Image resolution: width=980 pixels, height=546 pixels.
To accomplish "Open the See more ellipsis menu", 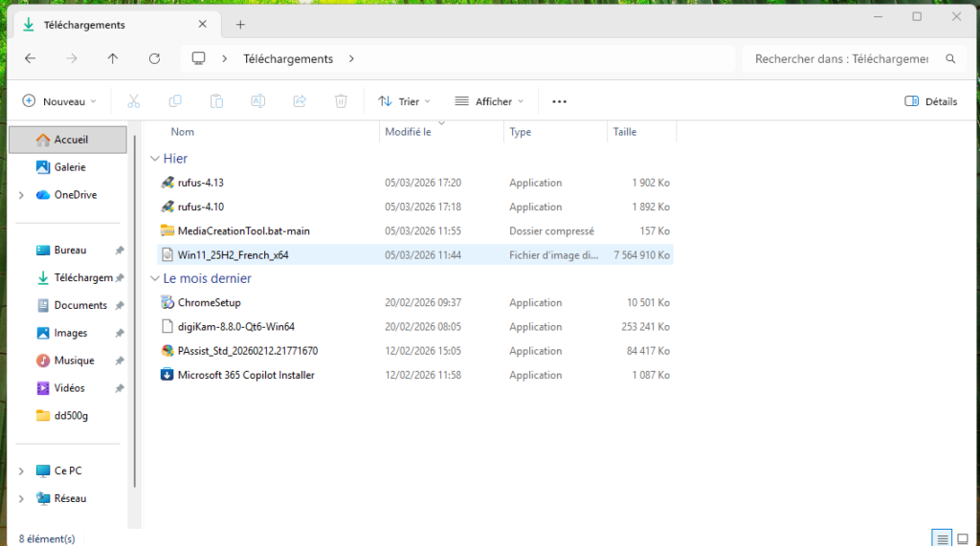I will click(x=560, y=101).
